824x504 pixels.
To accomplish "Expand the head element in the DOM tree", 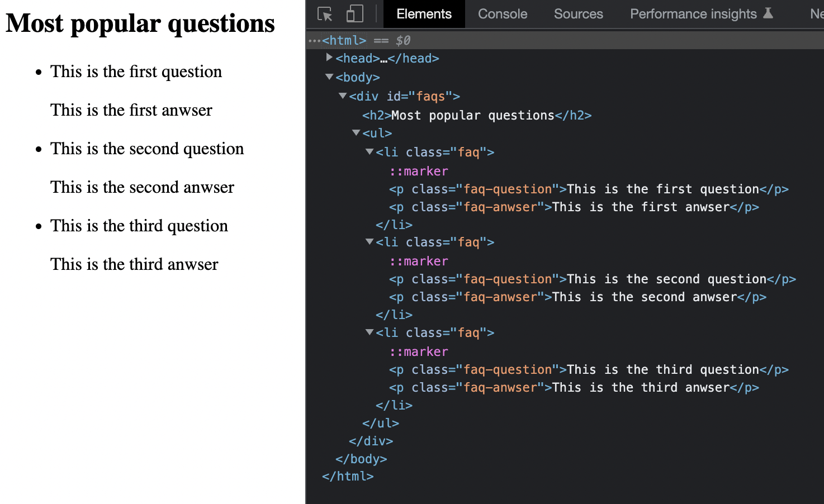I will (x=329, y=58).
